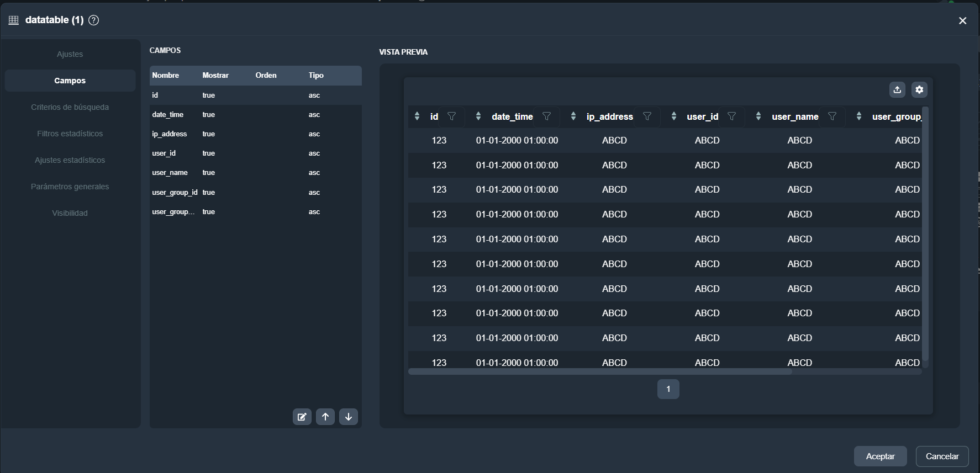Sort by the id column arrows

click(x=417, y=116)
